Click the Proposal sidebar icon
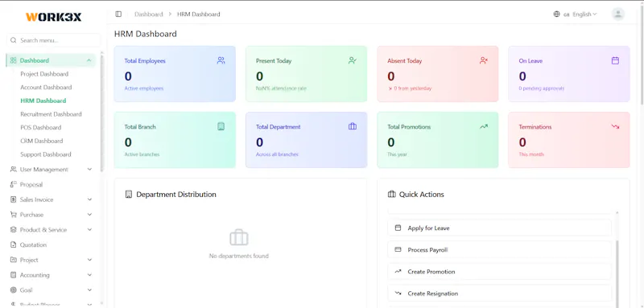This screenshot has height=308, width=644. point(14,184)
